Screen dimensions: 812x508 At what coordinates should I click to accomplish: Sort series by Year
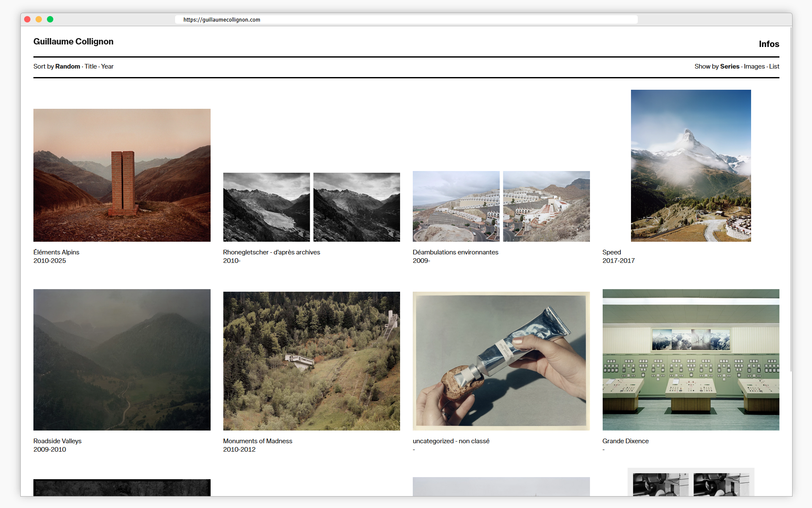[x=107, y=66]
